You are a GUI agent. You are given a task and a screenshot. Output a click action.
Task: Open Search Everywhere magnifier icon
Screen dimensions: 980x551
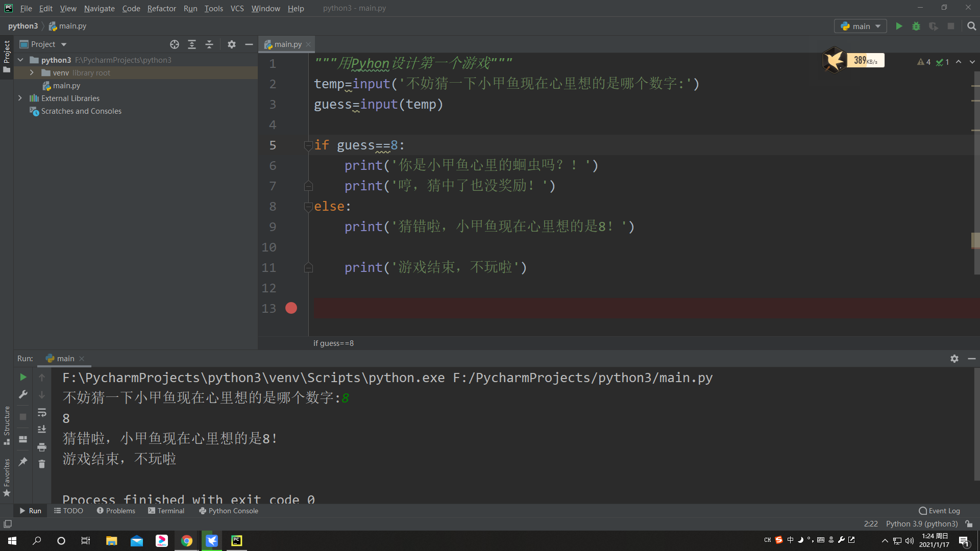[971, 26]
